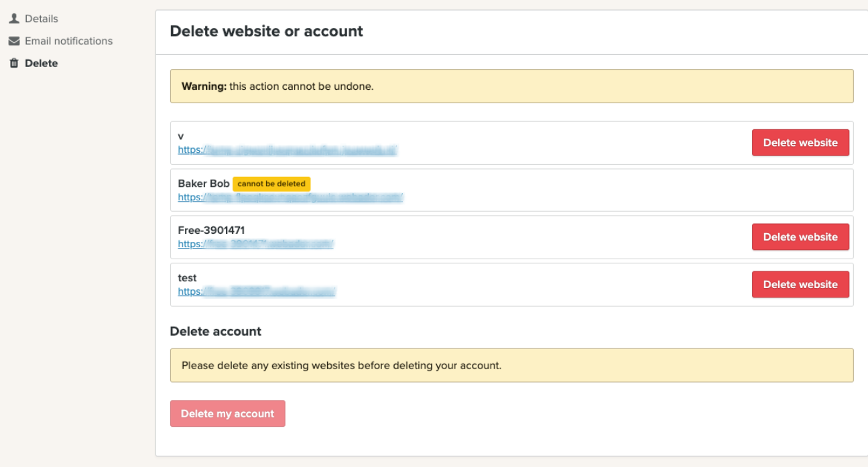
Task: Follow the Baker Bob website link
Action: (290, 197)
